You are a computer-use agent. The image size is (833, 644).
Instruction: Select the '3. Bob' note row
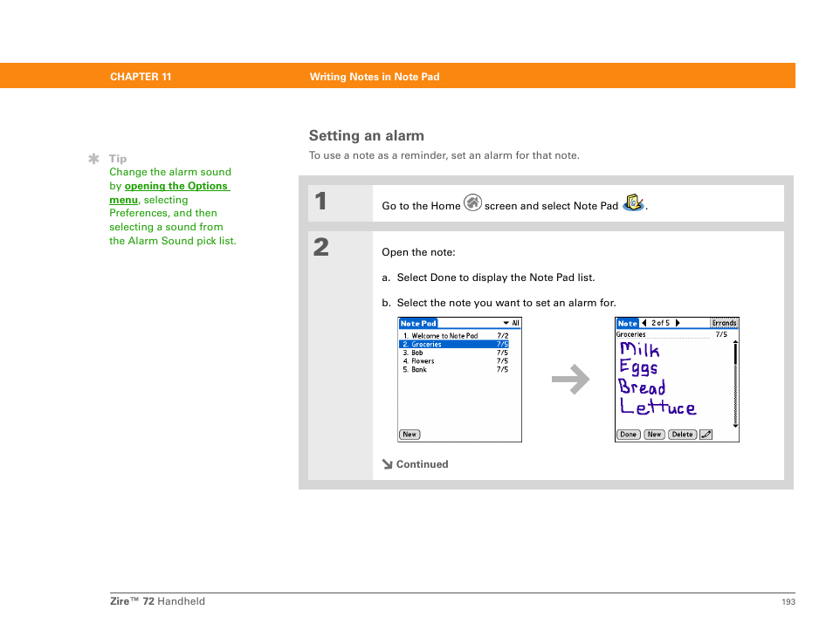point(455,353)
